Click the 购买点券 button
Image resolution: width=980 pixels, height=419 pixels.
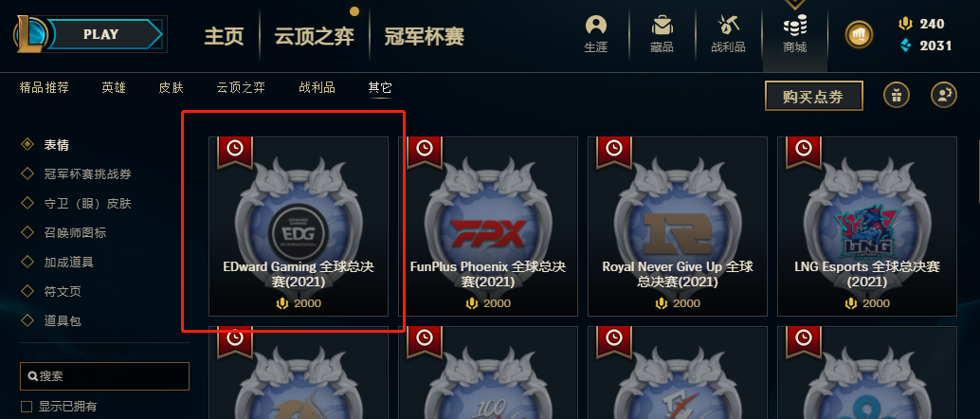[x=814, y=96]
